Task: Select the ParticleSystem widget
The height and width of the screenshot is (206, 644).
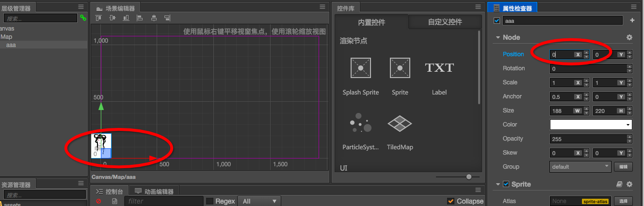Action: pos(361,131)
